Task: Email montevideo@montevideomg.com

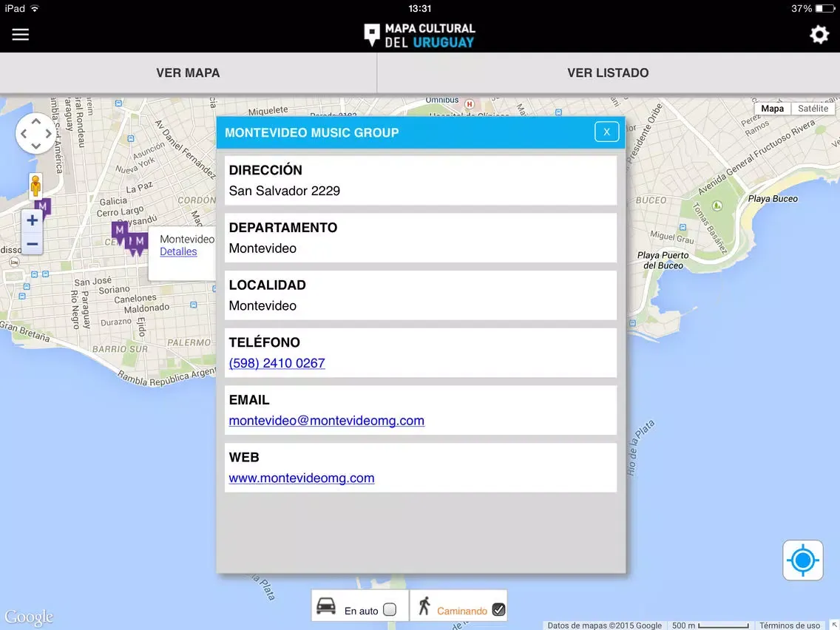Action: 326,421
